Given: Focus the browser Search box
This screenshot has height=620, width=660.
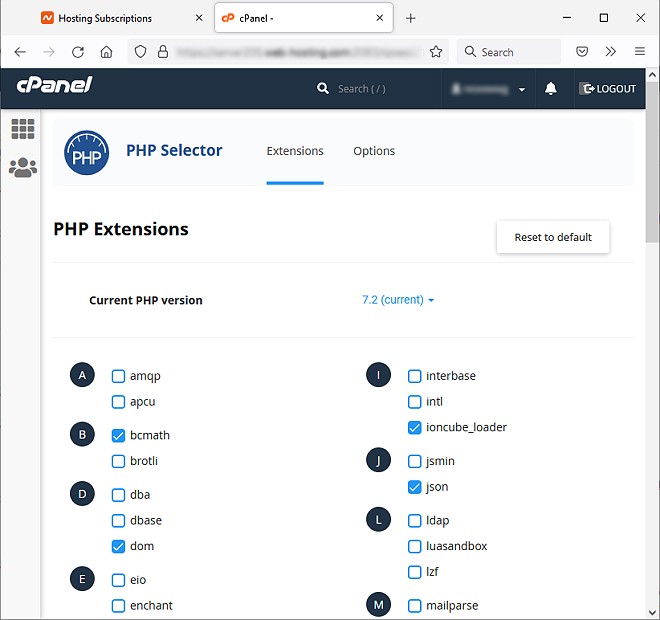Looking at the screenshot, I should coord(509,52).
